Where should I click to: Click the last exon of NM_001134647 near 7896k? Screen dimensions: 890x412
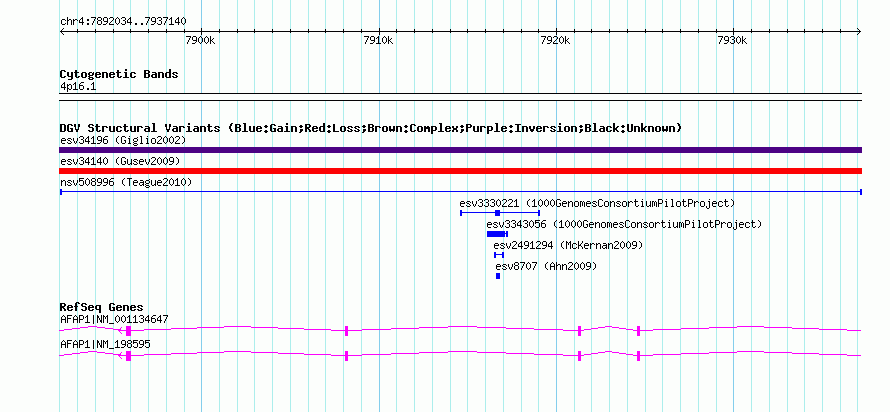[129, 331]
